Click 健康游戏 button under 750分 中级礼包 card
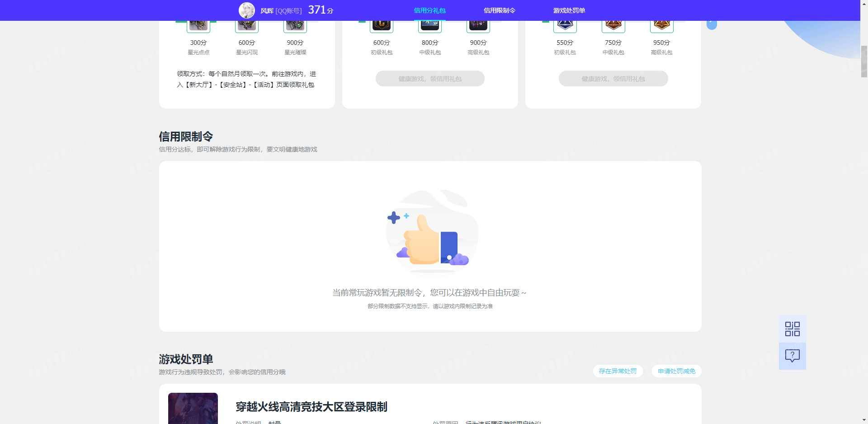Image resolution: width=868 pixels, height=424 pixels. pyautogui.click(x=613, y=79)
